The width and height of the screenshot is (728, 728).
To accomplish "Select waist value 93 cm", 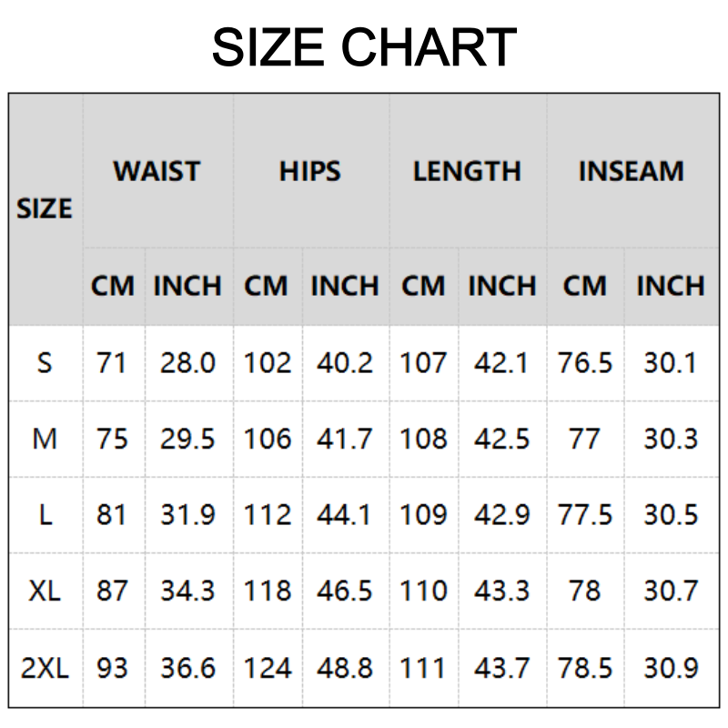I will coord(113,669).
